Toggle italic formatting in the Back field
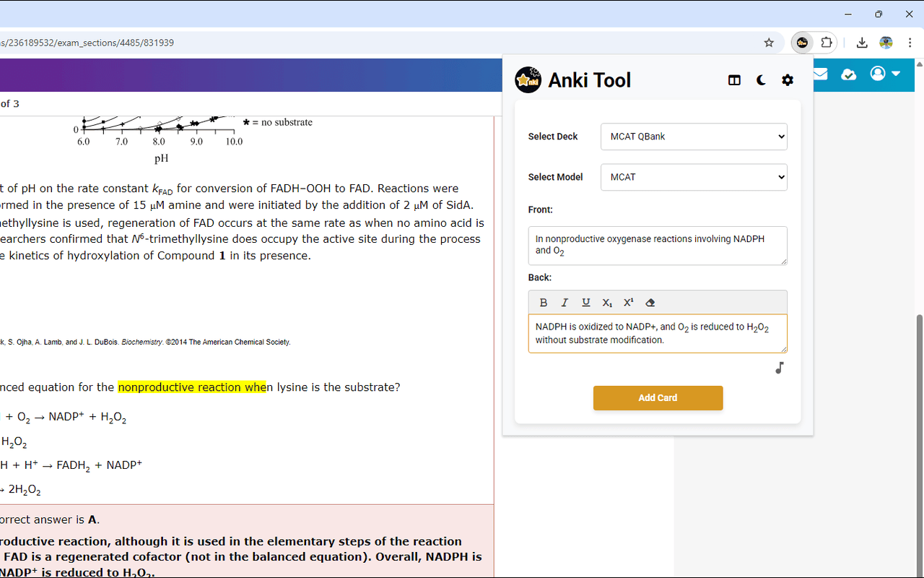Image resolution: width=924 pixels, height=578 pixels. pyautogui.click(x=565, y=303)
